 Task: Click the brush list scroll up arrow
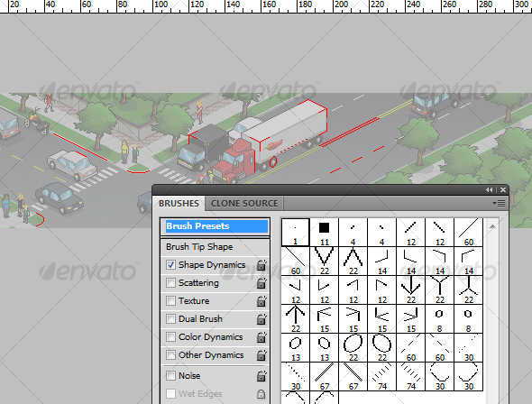click(492, 226)
